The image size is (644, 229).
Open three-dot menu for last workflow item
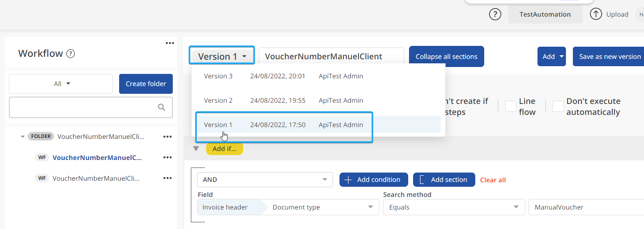168,178
